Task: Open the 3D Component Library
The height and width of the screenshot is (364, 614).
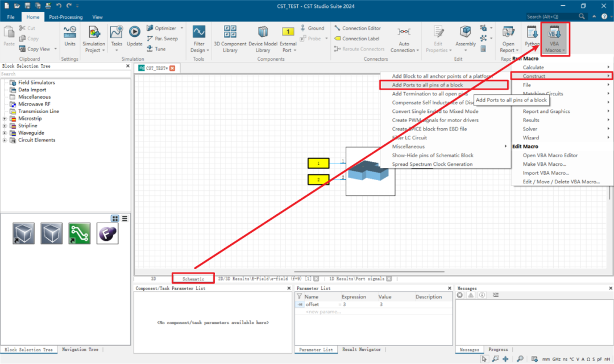Action: (x=230, y=39)
